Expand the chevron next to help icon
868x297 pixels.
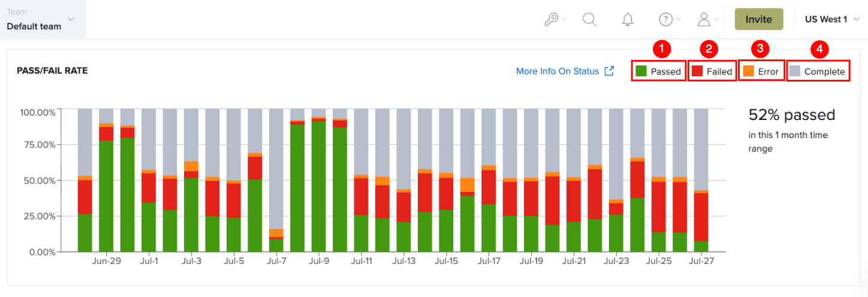(x=679, y=19)
